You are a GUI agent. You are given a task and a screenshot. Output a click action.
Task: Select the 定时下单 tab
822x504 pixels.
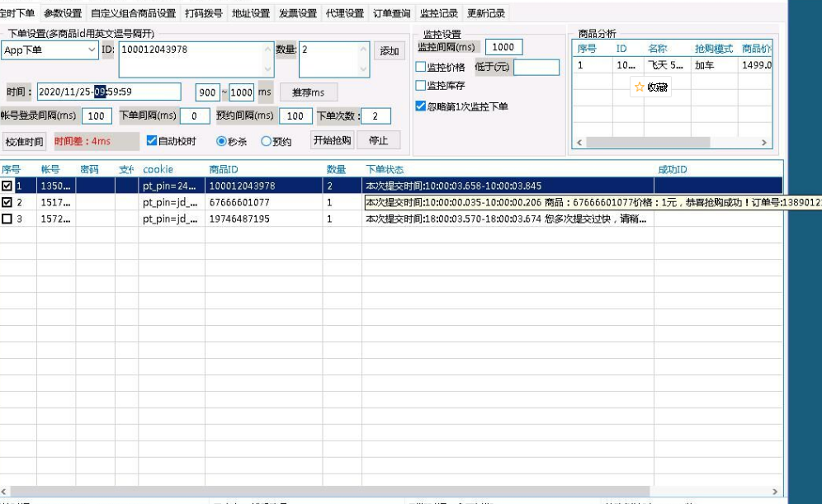[x=18, y=13]
